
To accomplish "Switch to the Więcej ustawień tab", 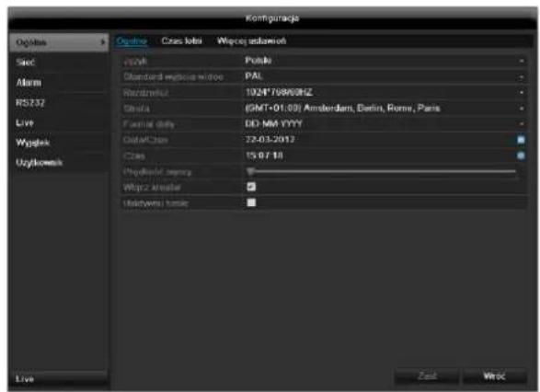I will tap(251, 41).
